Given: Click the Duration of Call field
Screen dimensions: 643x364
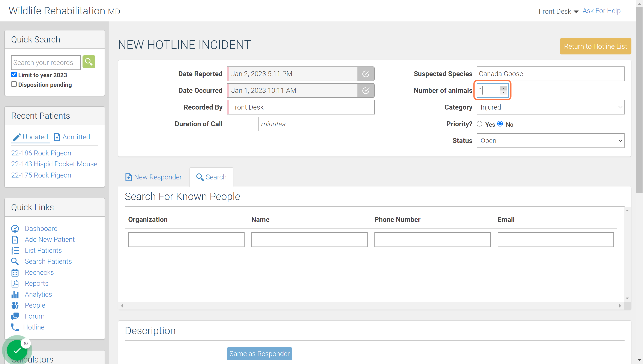Looking at the screenshot, I should pos(243,124).
